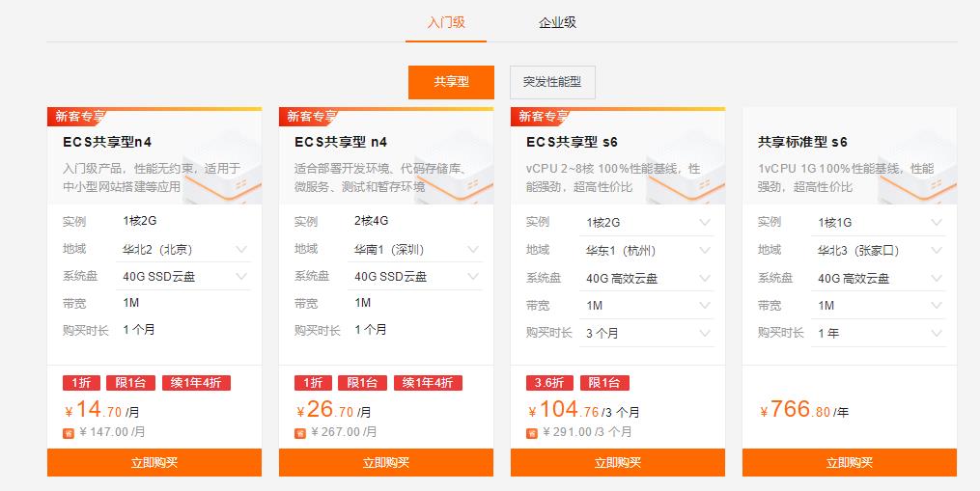Open bandwidth dropdown in 共享标准型 s6 card

coord(878,306)
